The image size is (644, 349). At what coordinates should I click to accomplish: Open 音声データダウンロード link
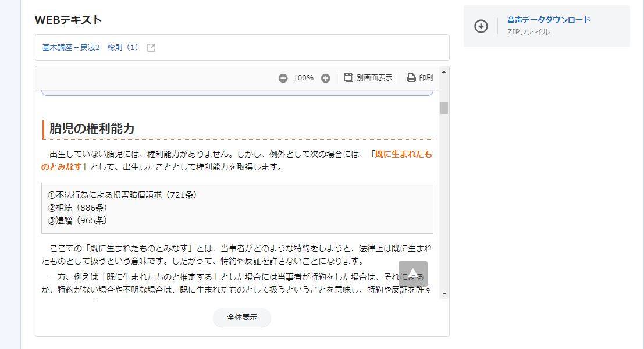[x=549, y=20]
